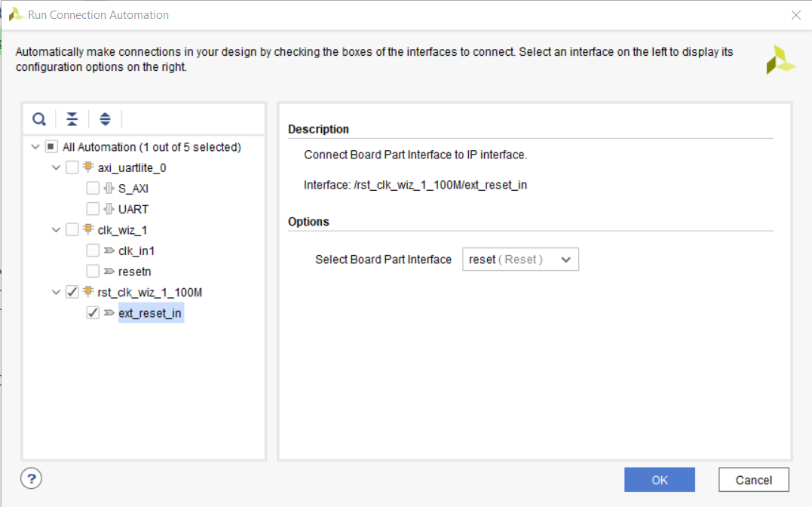
Task: Click the clk_wiz_1 IP icon
Action: 88,229
